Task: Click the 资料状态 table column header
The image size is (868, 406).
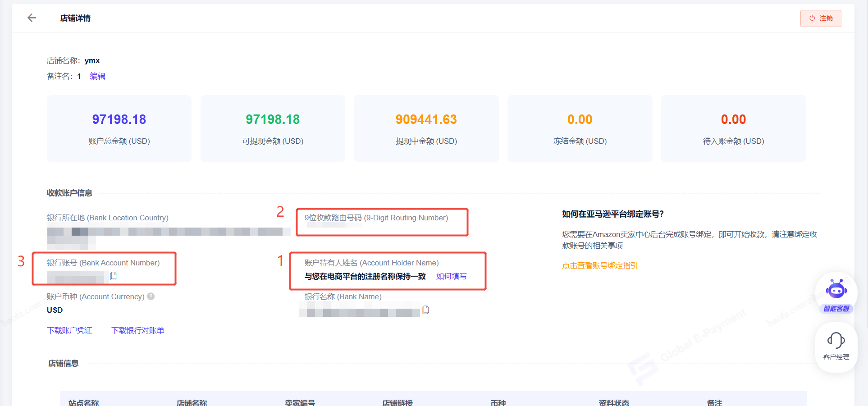Action: point(613,402)
